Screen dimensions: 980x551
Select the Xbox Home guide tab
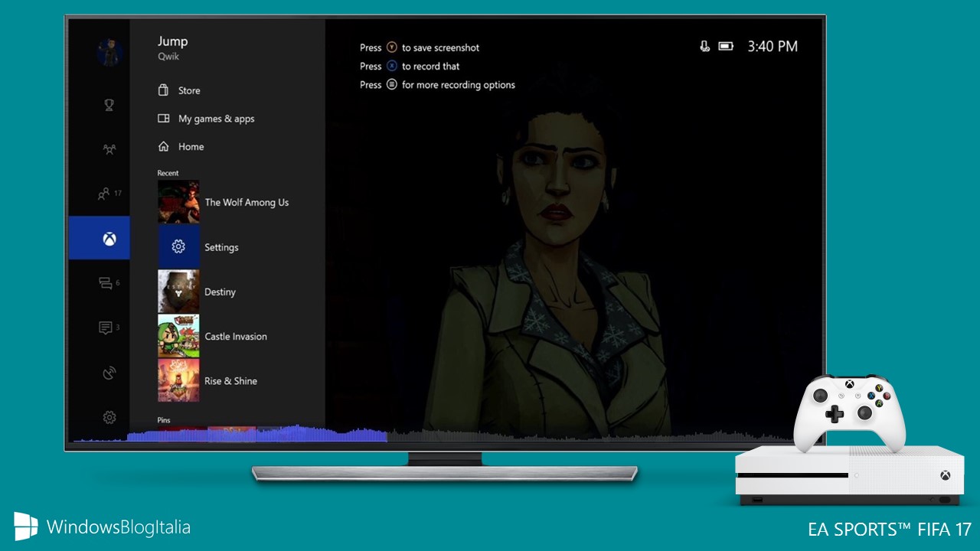click(100, 238)
